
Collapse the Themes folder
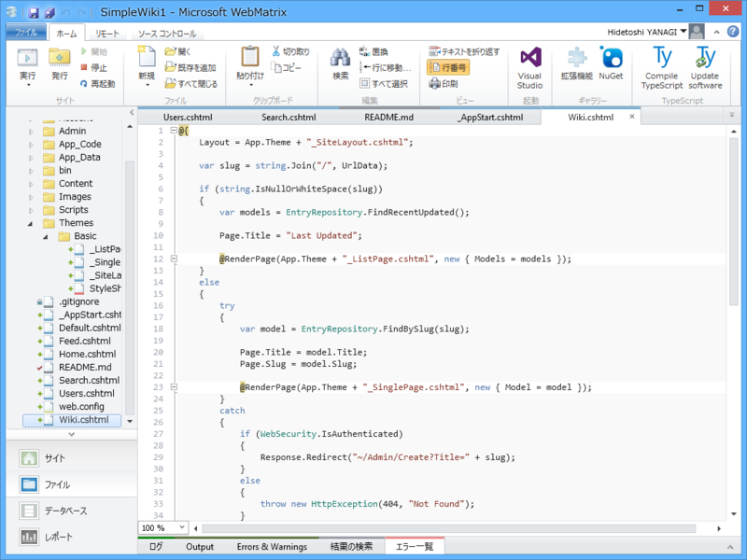[31, 223]
